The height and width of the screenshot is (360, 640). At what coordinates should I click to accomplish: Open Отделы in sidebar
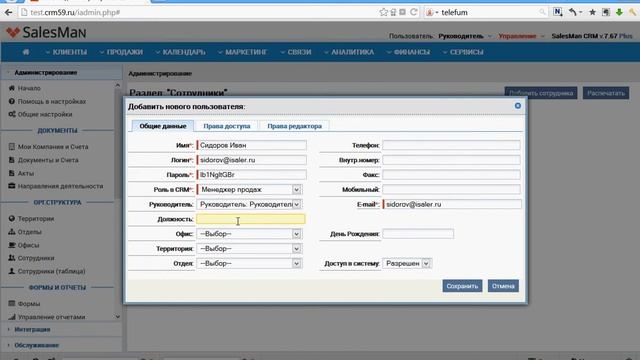(x=29, y=232)
